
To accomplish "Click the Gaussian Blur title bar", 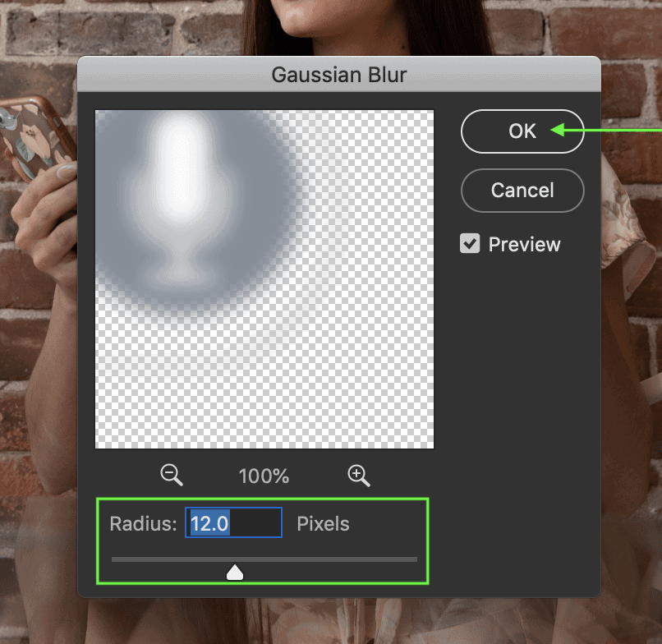I will coord(339,74).
